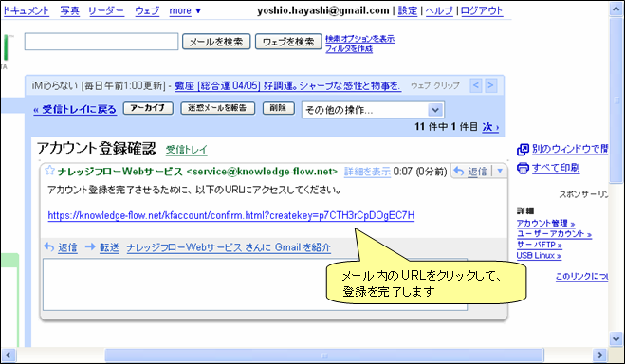Open 写真 in the top navigation
Screen dimensions: 625x364
click(70, 10)
